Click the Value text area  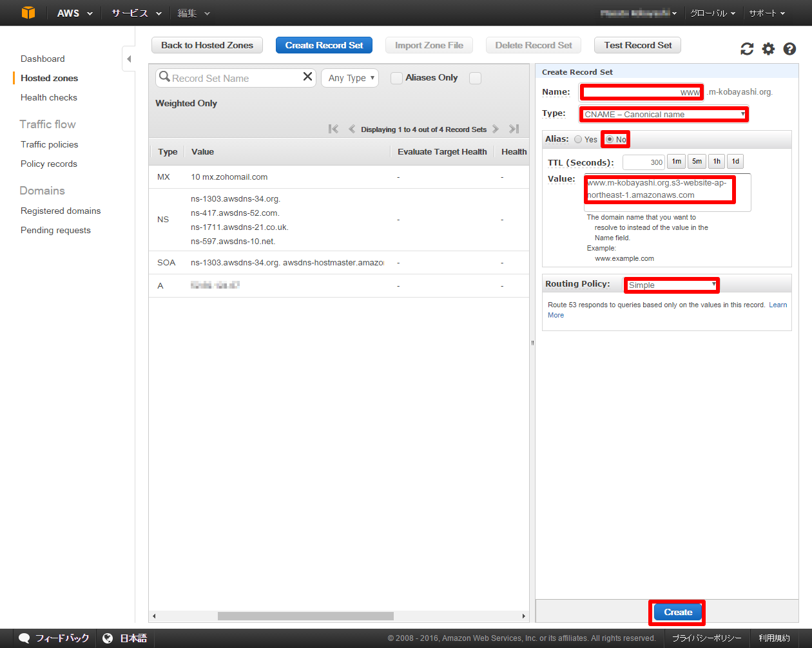(667, 192)
